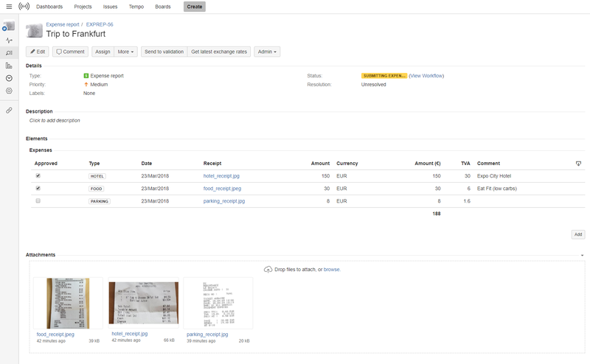
Task: Open the Tempo menu in top navigation
Action: (136, 7)
